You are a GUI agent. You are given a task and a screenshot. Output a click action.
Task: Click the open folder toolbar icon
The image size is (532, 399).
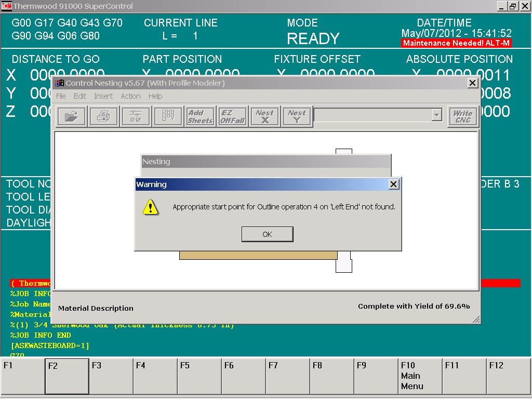pos(71,116)
